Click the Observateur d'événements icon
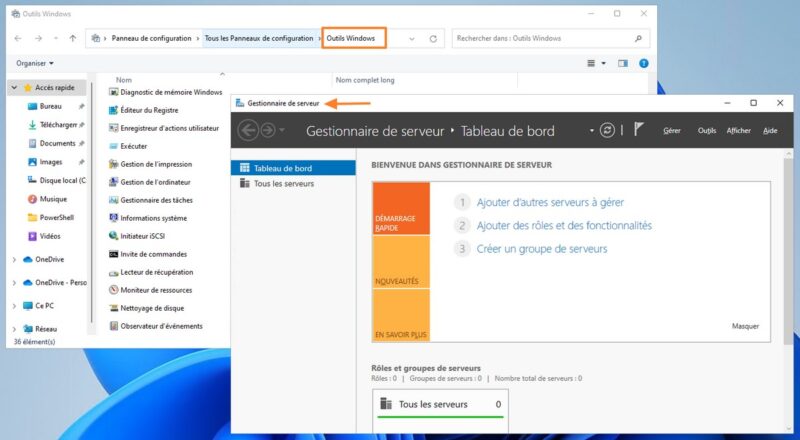The width and height of the screenshot is (800, 440). (x=113, y=326)
